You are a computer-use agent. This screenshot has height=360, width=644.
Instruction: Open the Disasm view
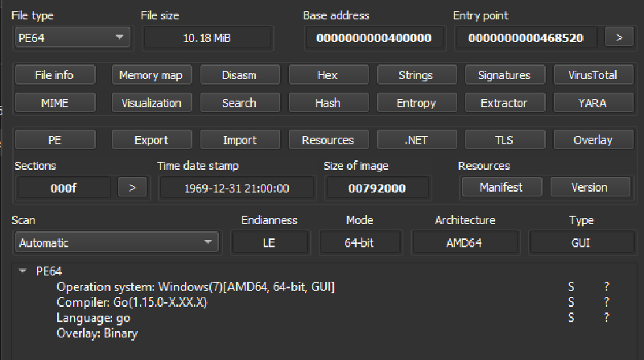point(239,75)
